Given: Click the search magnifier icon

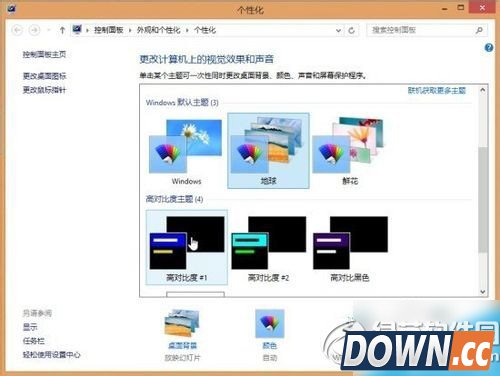Looking at the screenshot, I should (479, 30).
